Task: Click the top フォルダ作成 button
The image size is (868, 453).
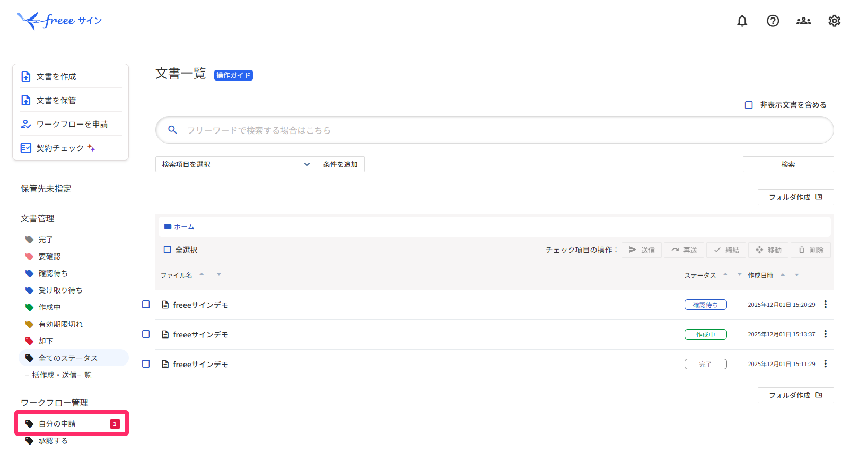Action: coord(795,197)
